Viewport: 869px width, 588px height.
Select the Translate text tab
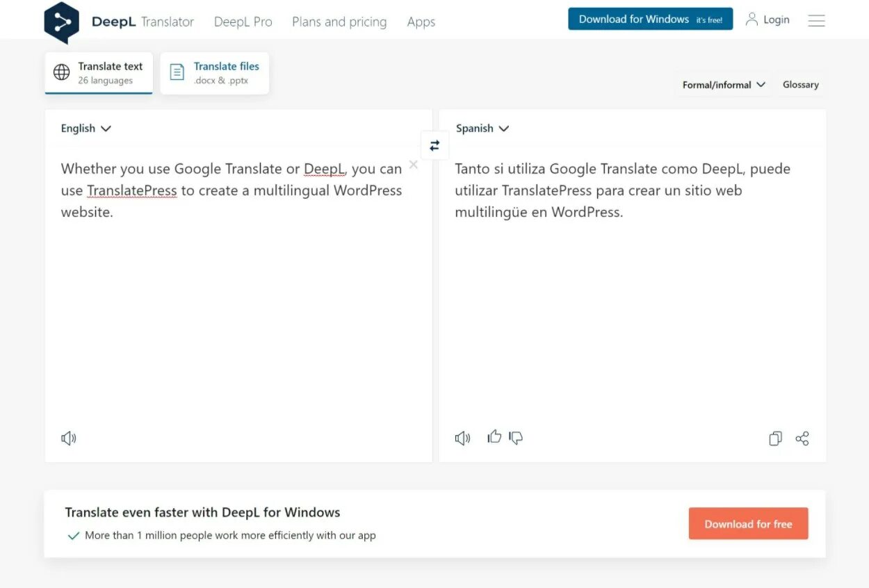point(99,73)
